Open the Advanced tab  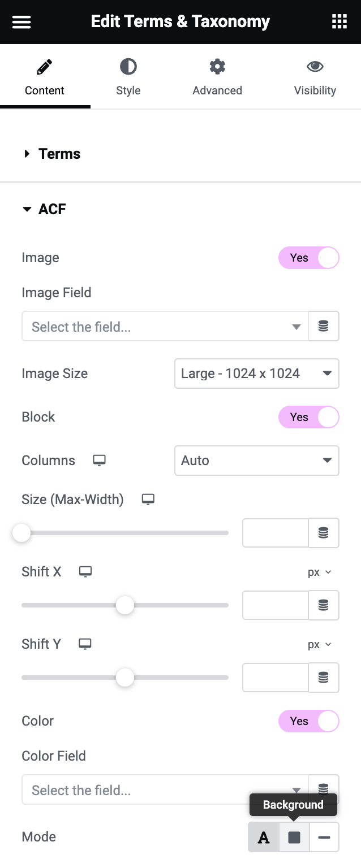click(x=217, y=77)
